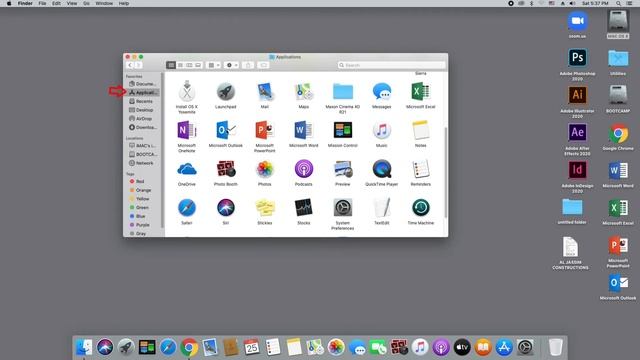Select Time Machine in Applications window
640x360 pixels.
tap(421, 209)
